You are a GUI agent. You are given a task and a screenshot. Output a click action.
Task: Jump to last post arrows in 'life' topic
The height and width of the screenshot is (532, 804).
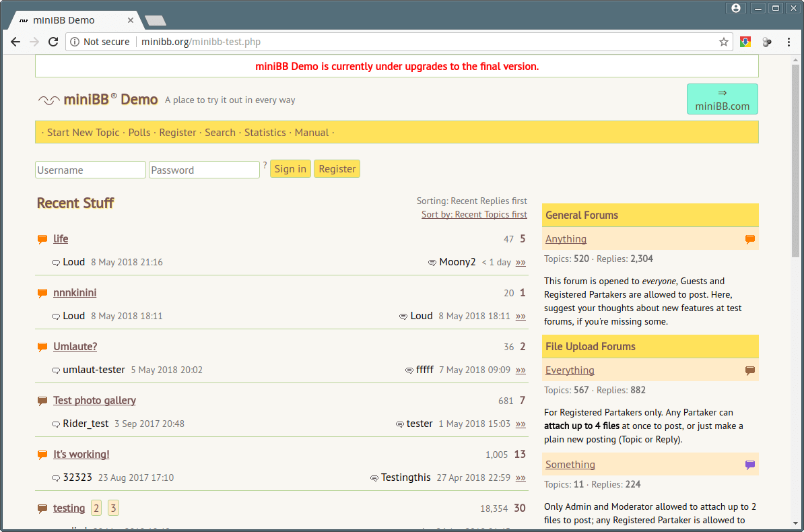521,263
